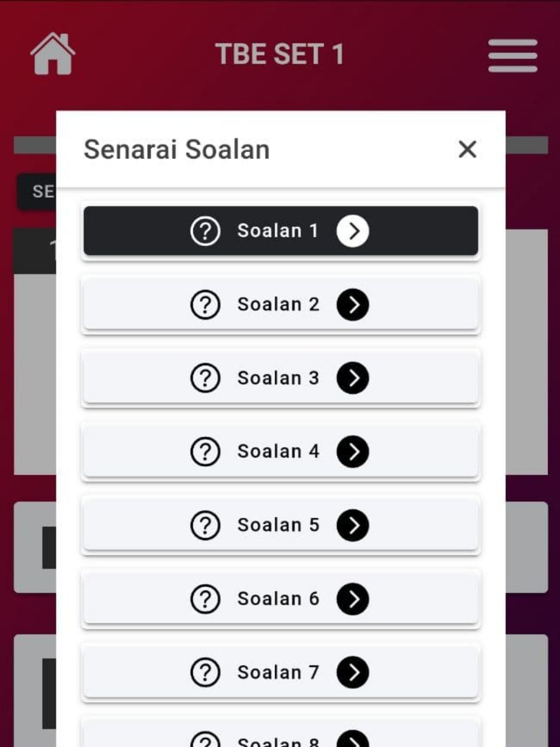Screen dimensions: 560x747
Task: Select the Soalan 7 button
Action: tap(281, 672)
